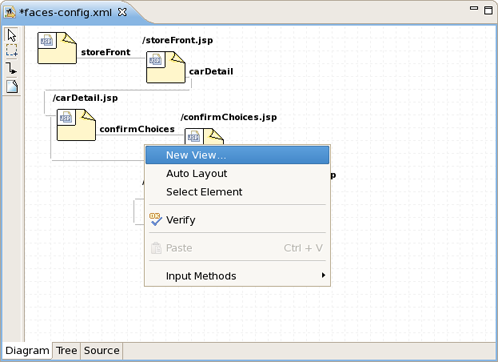
Task: Choose Auto Layout in the context menu
Action: (237, 173)
